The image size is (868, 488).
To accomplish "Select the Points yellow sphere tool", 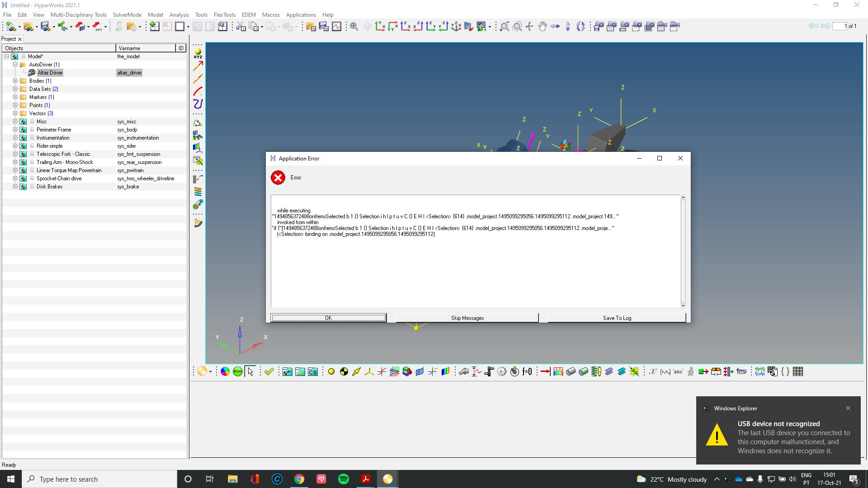I will click(x=331, y=371).
